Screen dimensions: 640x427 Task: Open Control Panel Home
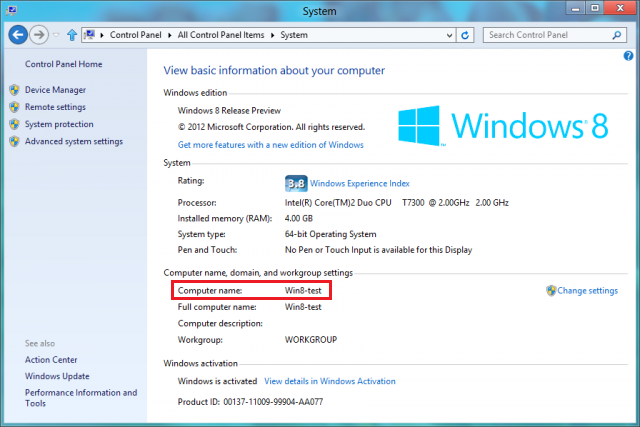coord(64,64)
